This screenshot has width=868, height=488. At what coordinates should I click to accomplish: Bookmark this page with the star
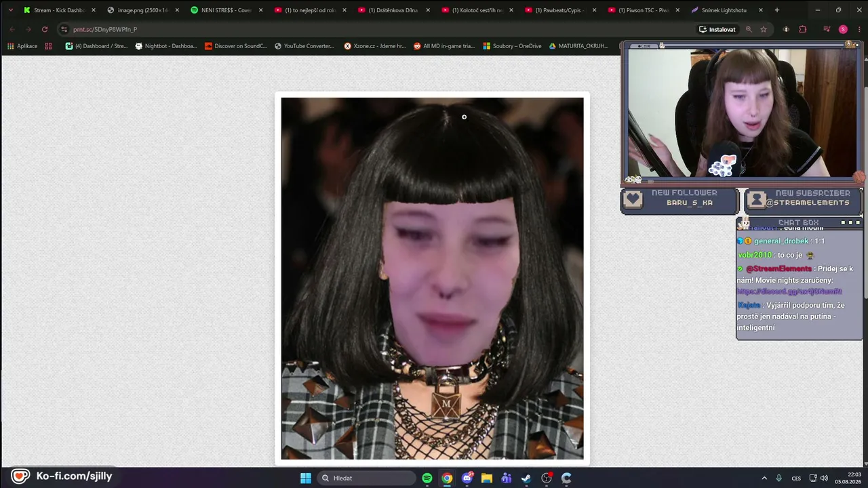(x=764, y=29)
